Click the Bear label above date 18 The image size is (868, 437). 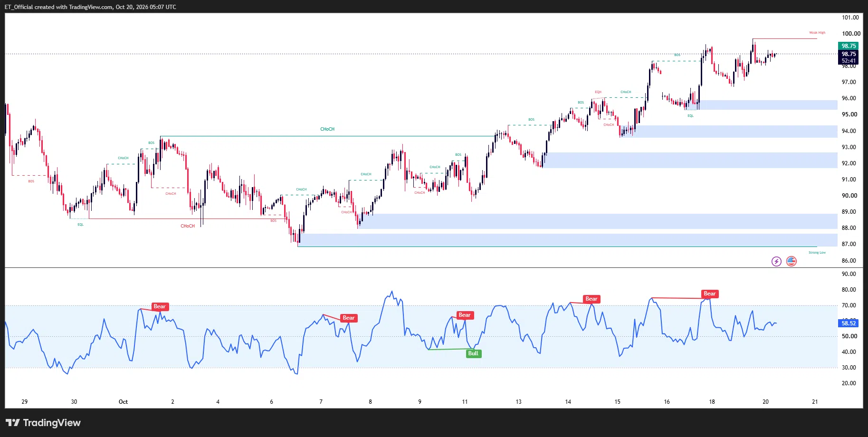[x=710, y=294]
